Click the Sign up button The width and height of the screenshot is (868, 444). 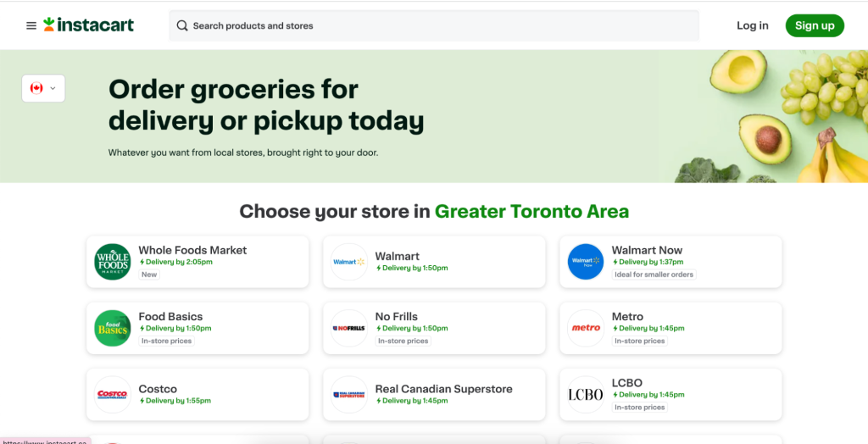click(815, 25)
